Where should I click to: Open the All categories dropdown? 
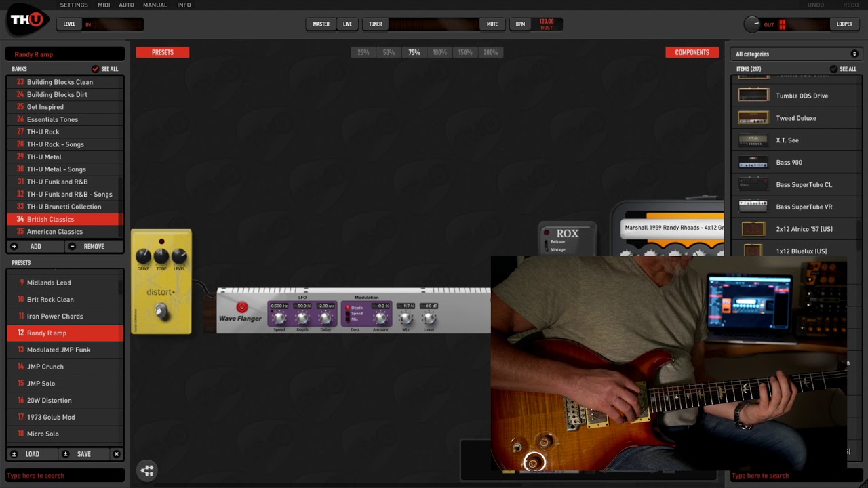point(796,54)
